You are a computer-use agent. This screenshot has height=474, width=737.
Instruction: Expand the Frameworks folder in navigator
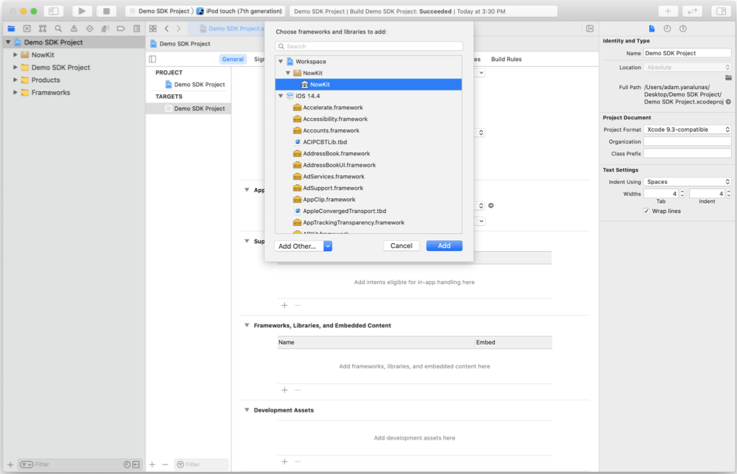[x=15, y=93]
